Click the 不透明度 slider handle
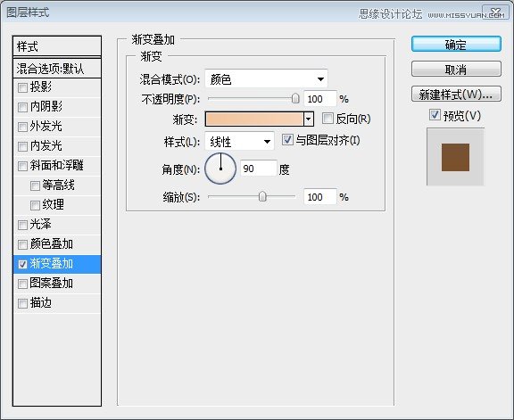The image size is (514, 420). (x=295, y=98)
